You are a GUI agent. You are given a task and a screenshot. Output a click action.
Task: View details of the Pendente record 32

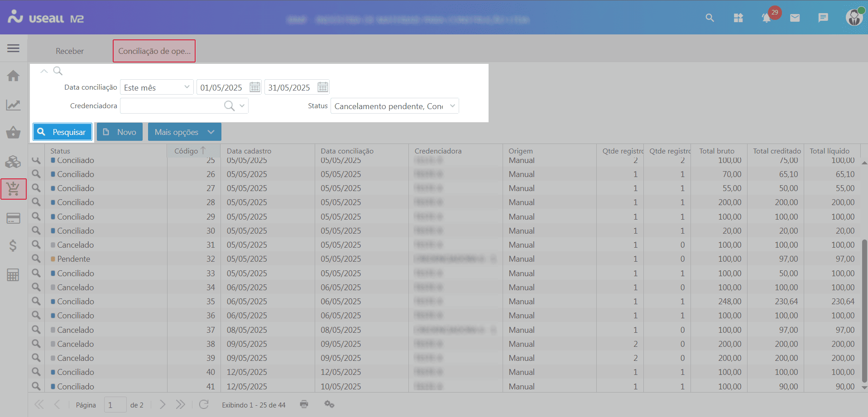coord(36,259)
